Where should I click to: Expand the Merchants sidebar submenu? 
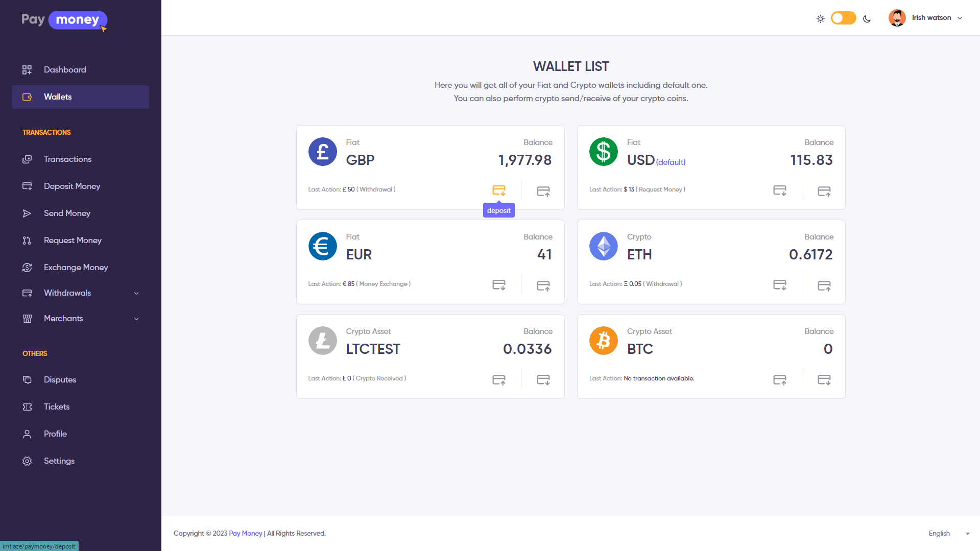point(136,319)
